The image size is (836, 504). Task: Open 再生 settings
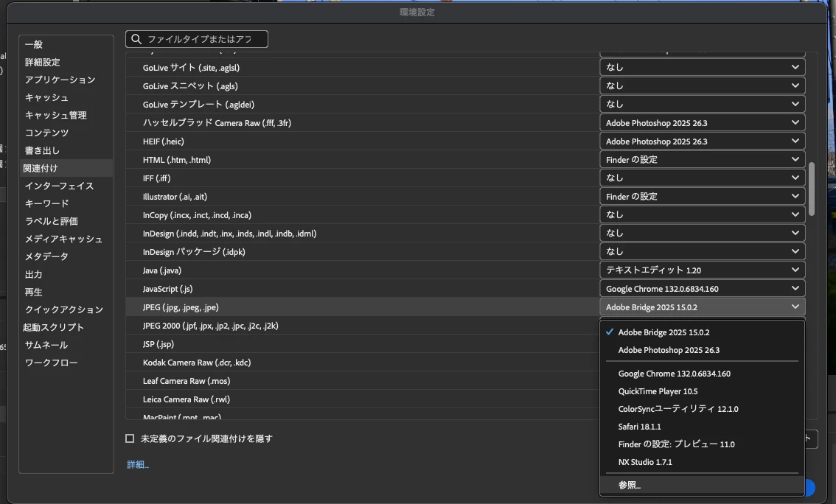[x=33, y=292]
